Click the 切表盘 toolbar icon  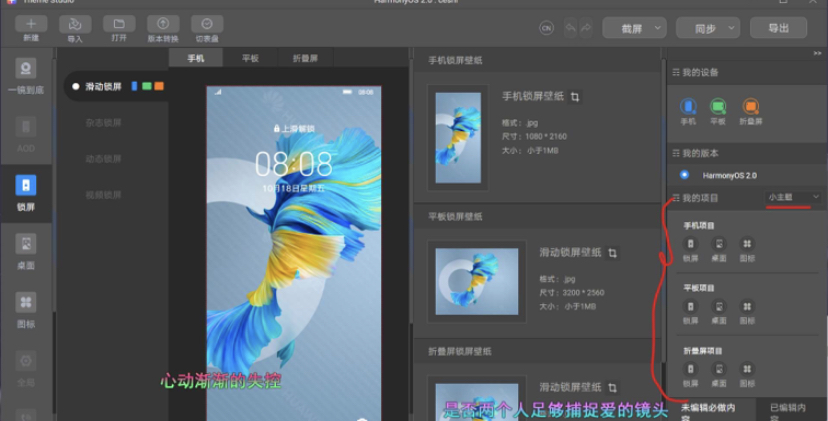coord(207,24)
